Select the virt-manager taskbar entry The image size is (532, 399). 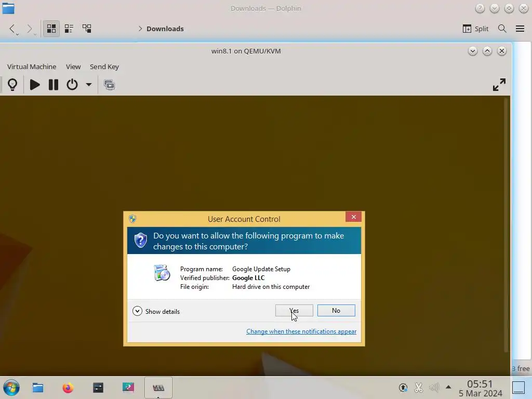coord(158,388)
